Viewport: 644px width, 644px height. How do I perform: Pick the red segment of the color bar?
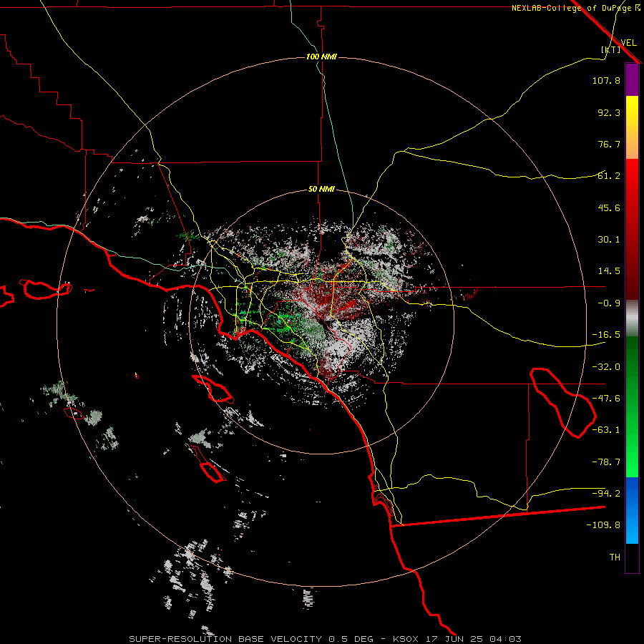pos(632,229)
